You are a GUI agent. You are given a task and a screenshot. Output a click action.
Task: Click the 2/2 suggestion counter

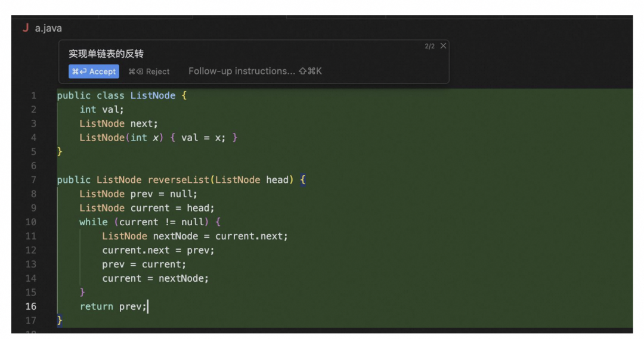pos(429,46)
